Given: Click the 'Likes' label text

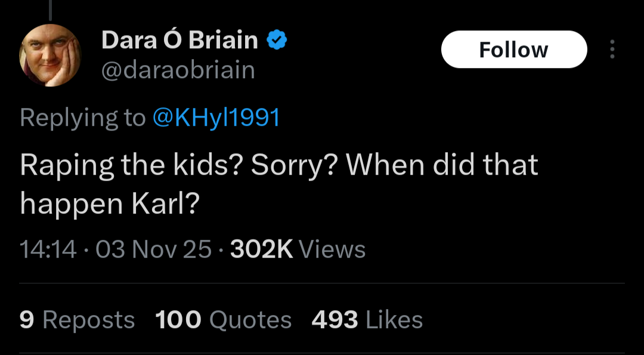Looking at the screenshot, I should tap(394, 320).
